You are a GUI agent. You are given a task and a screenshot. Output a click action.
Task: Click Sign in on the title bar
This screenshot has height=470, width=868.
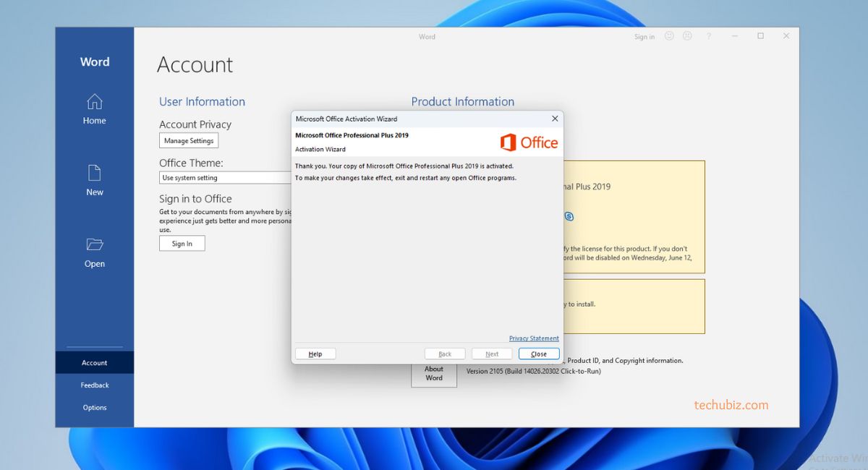(x=644, y=37)
